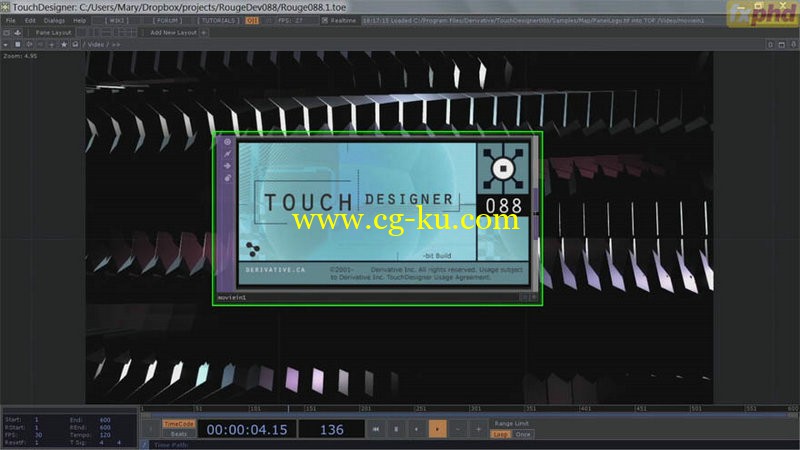Click the star bookmark icon
This screenshot has height=450, width=800.
[64, 44]
